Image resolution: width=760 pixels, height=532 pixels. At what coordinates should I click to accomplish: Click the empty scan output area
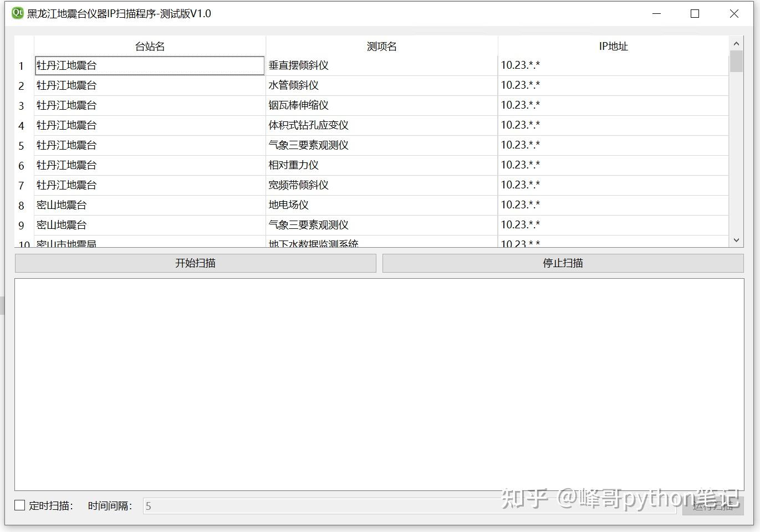(379, 382)
